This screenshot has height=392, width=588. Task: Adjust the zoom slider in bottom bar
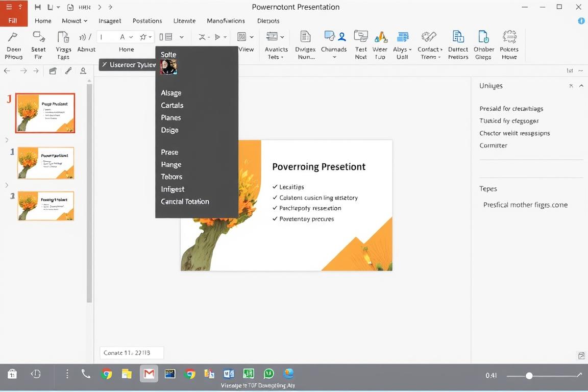(x=529, y=376)
